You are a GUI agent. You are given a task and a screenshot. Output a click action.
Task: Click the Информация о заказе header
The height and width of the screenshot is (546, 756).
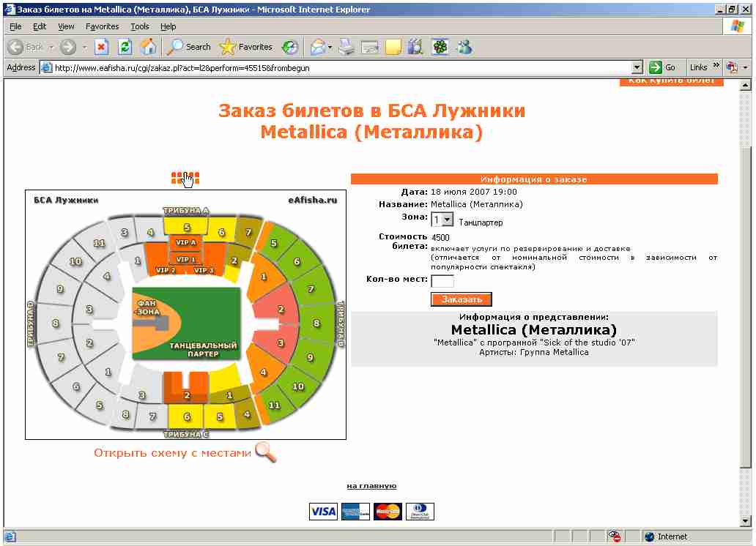(534, 179)
